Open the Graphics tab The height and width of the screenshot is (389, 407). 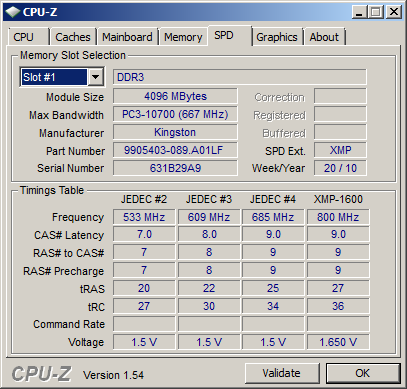click(x=277, y=37)
